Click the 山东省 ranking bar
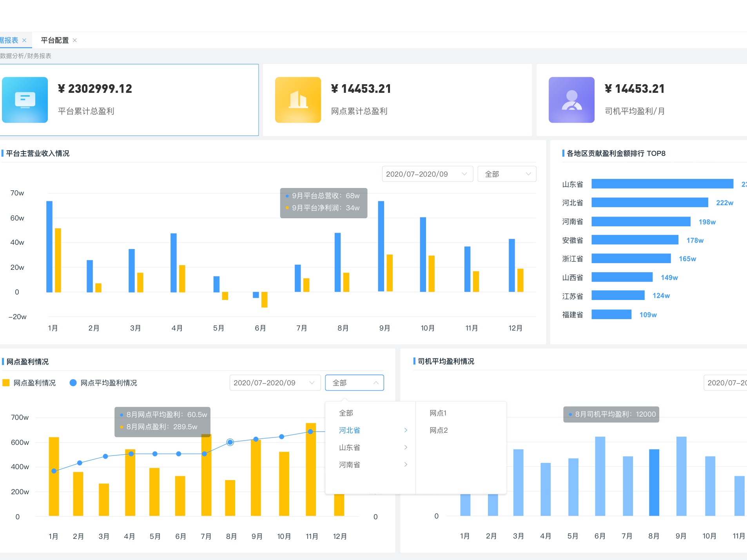 pos(662,184)
